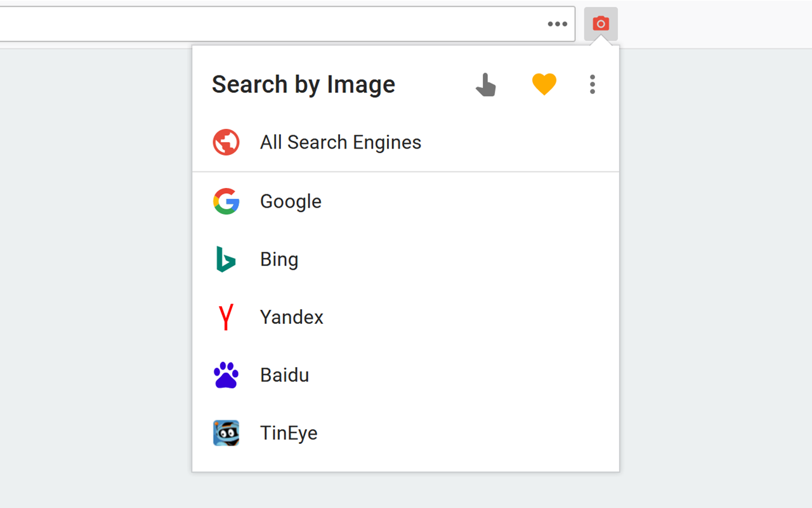This screenshot has height=508, width=812.
Task: Click inside the browser address bar
Action: (254, 24)
